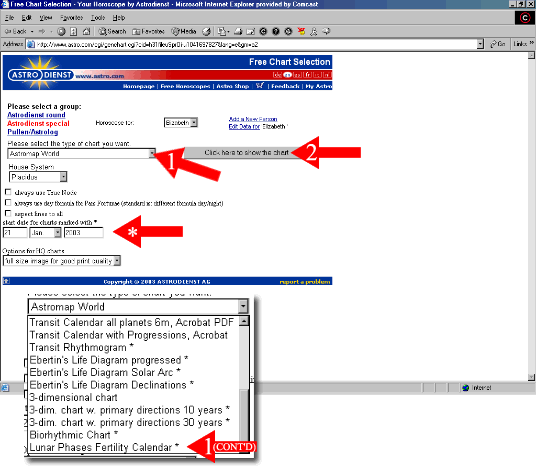Screen dimensions: 536x467
Task: Choose 'Biorhythmic Chart' in the list
Action: point(73,435)
